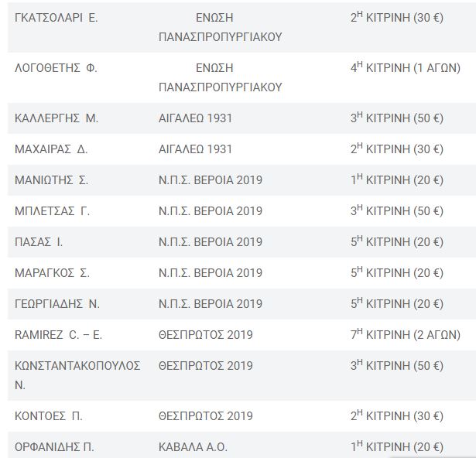The width and height of the screenshot is (476, 458).
Task: Select ΜΠΛΕΤΣΑΣ Γ. name cell
Action: click(52, 211)
